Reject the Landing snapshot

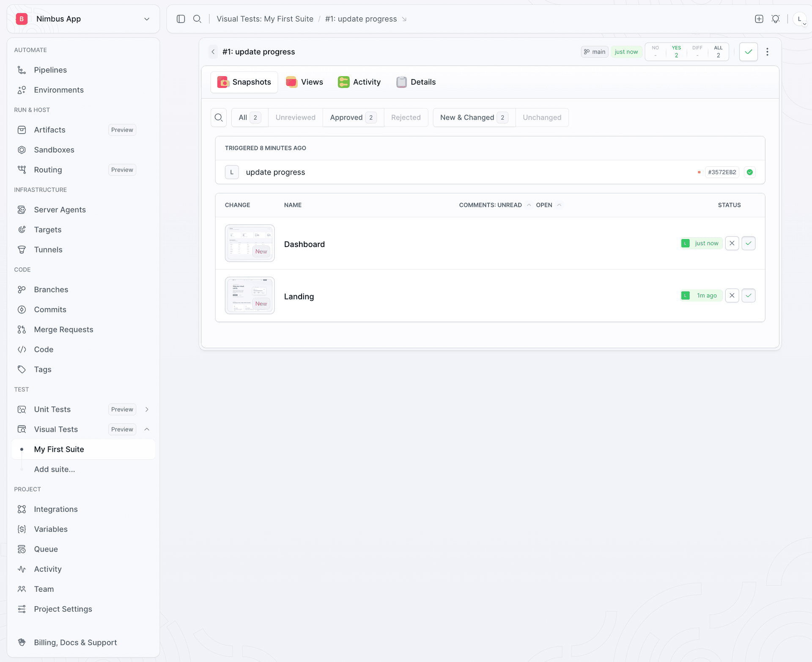(732, 296)
